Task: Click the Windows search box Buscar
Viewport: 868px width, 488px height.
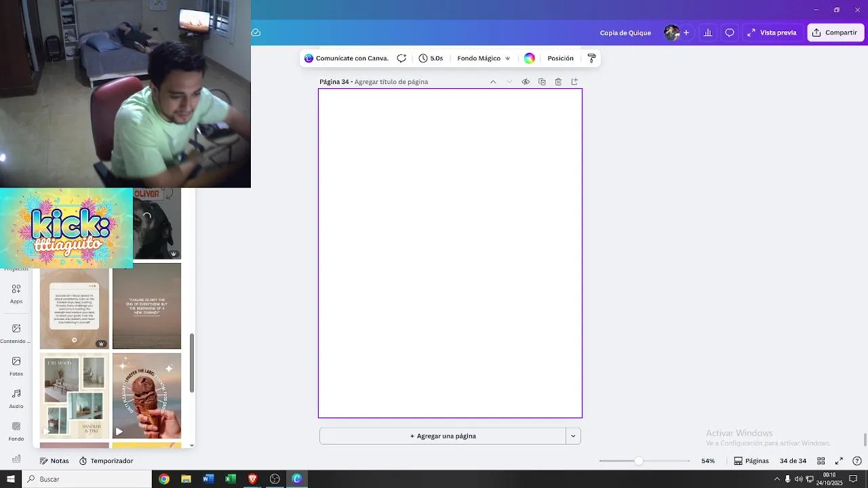Action: pyautogui.click(x=87, y=479)
